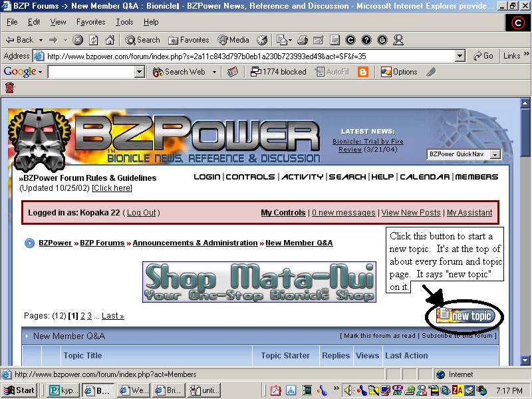Open the Forward button history dropdown
Viewport: 532px width, 399px height.
point(65,40)
